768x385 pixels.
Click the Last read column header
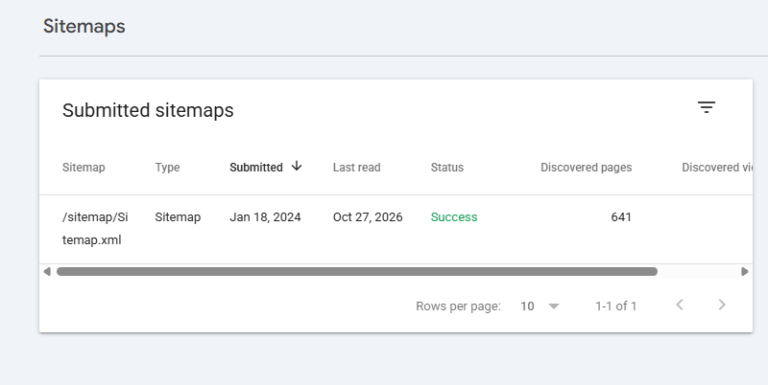tap(357, 168)
